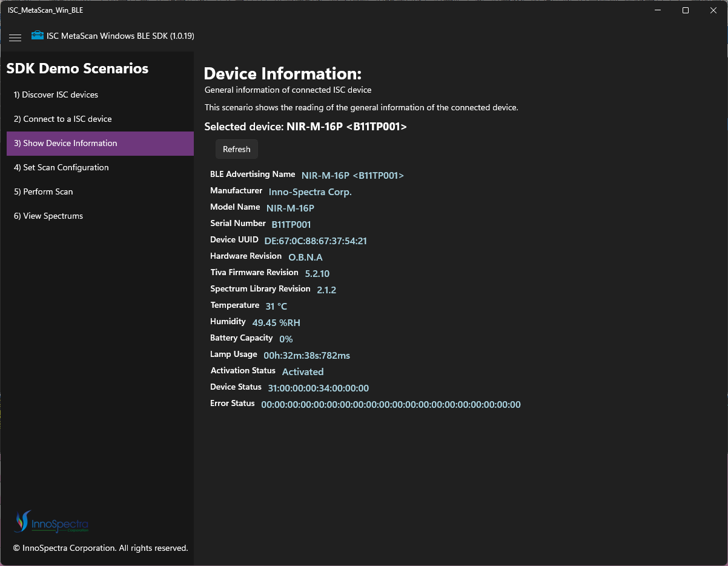Click the Refresh button

pyautogui.click(x=237, y=149)
